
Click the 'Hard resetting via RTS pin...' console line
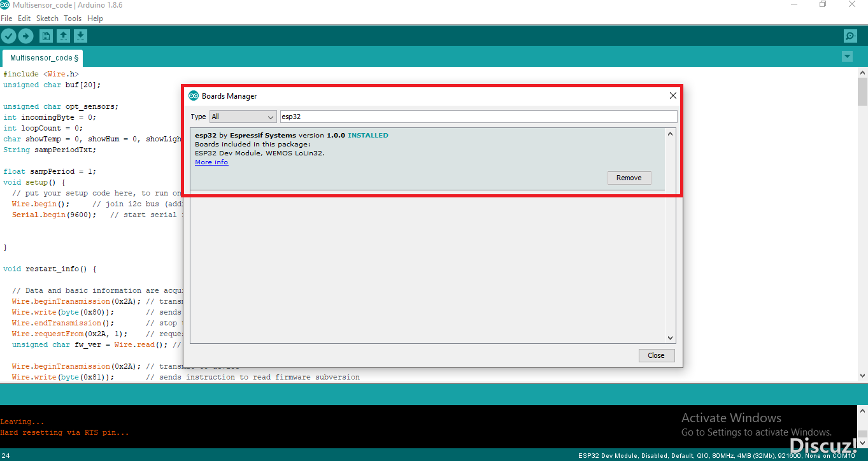click(x=64, y=433)
